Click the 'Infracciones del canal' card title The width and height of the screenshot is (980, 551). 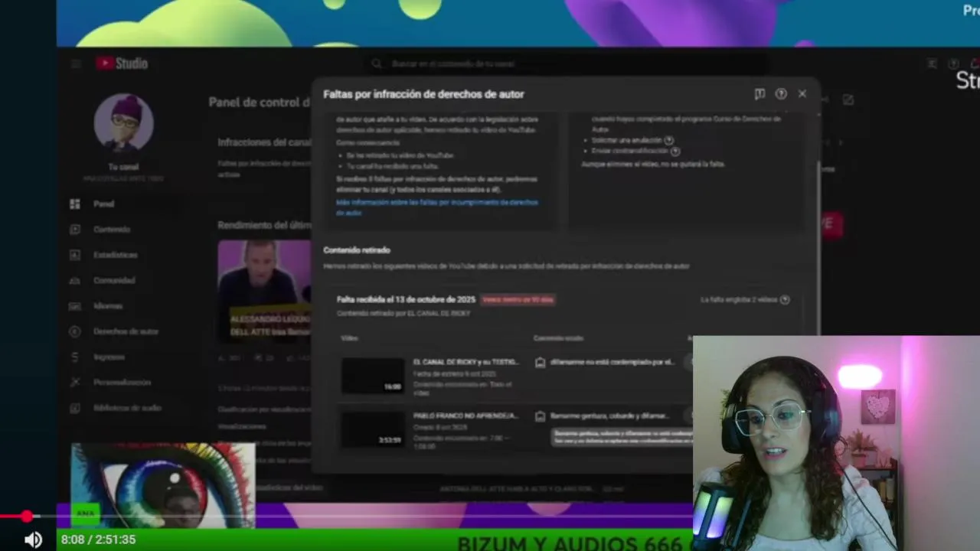click(x=264, y=142)
